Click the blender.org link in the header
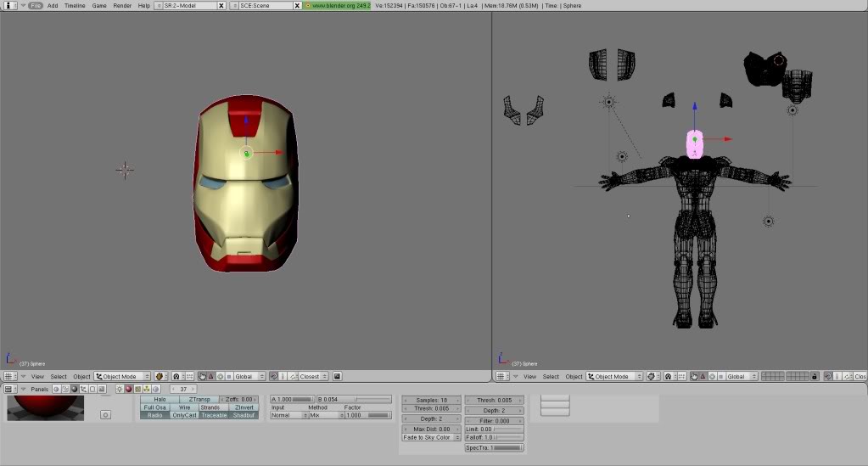 click(x=337, y=5)
